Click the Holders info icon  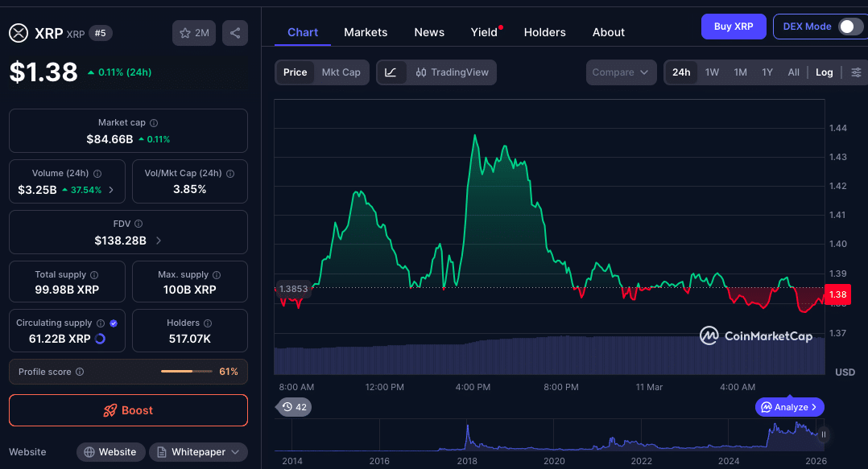[x=208, y=323]
